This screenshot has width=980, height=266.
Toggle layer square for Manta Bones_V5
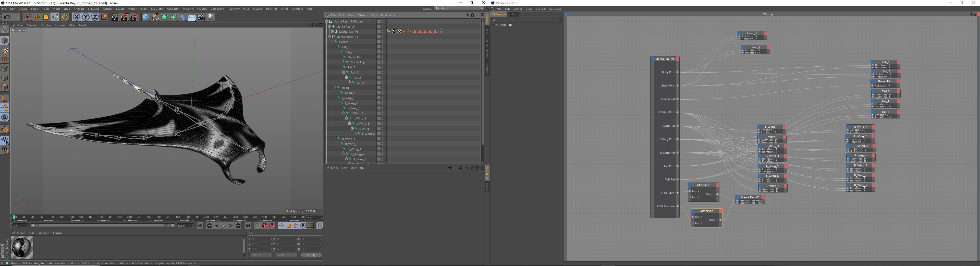379,37
